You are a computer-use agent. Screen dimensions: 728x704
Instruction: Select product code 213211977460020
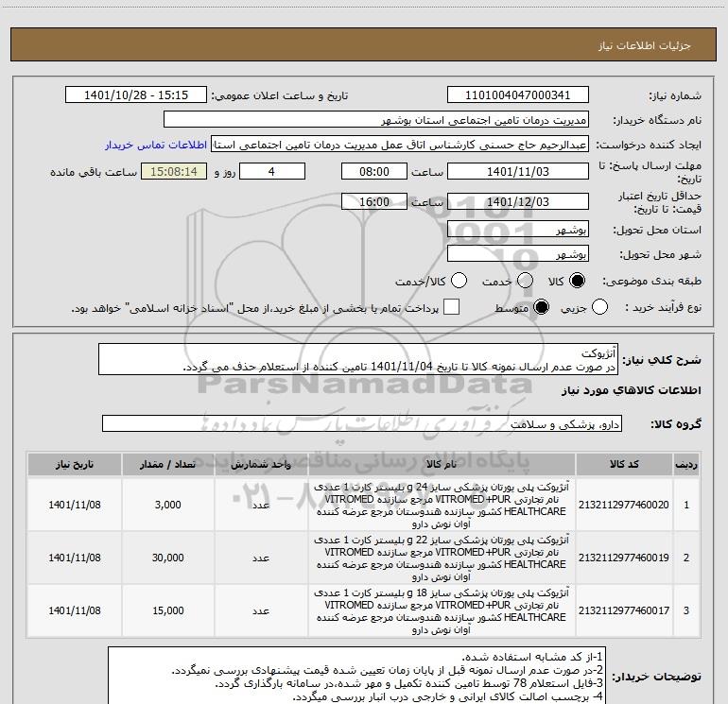tap(624, 505)
